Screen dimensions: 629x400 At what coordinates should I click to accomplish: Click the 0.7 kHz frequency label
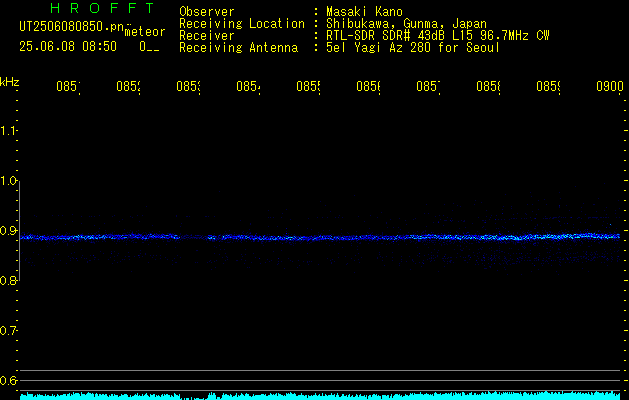pyautogui.click(x=8, y=331)
